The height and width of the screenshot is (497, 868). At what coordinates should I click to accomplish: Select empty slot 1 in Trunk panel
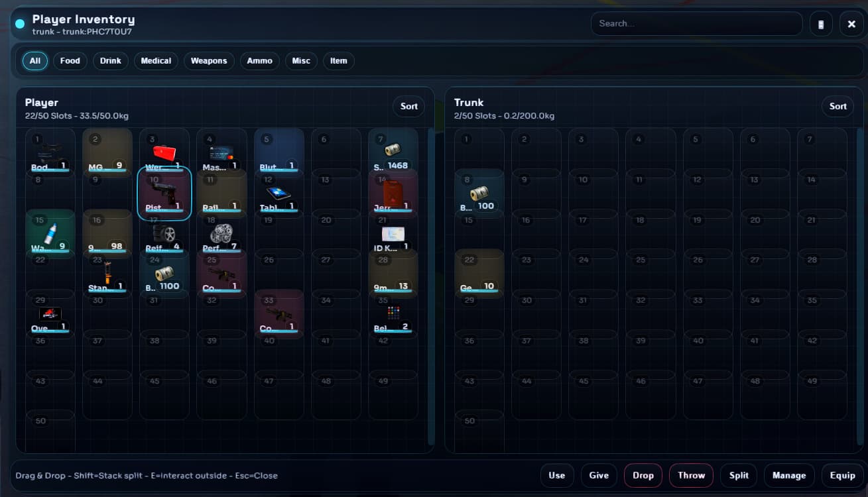pyautogui.click(x=479, y=152)
